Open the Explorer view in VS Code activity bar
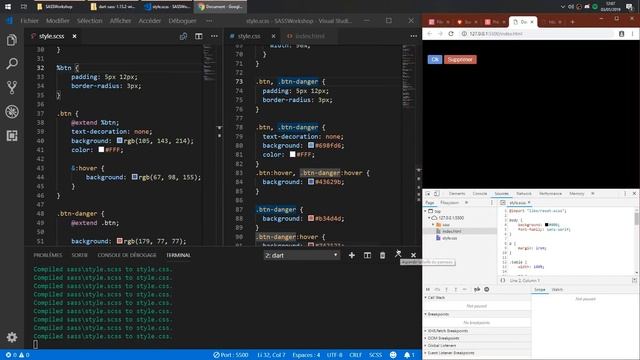The height and width of the screenshot is (360, 640). tap(12, 40)
